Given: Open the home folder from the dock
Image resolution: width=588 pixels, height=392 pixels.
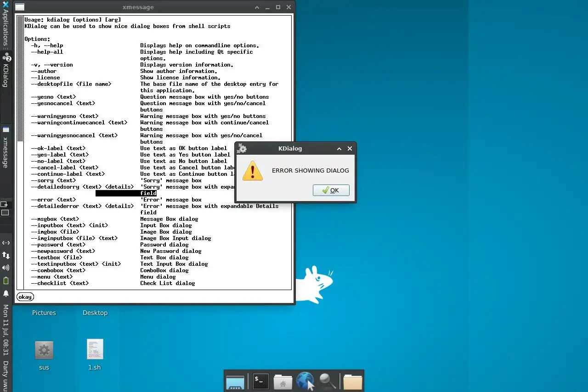Looking at the screenshot, I should pyautogui.click(x=283, y=382).
